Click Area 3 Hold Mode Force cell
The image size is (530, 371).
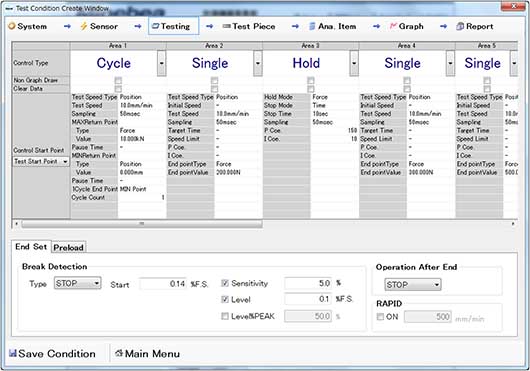coord(334,97)
